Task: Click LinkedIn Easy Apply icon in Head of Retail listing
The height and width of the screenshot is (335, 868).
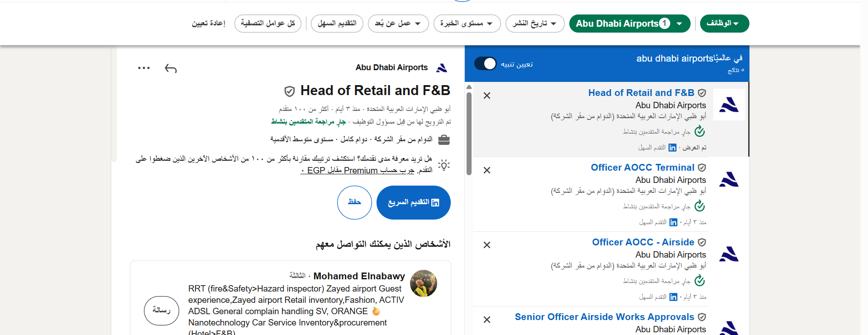Action: [672, 148]
